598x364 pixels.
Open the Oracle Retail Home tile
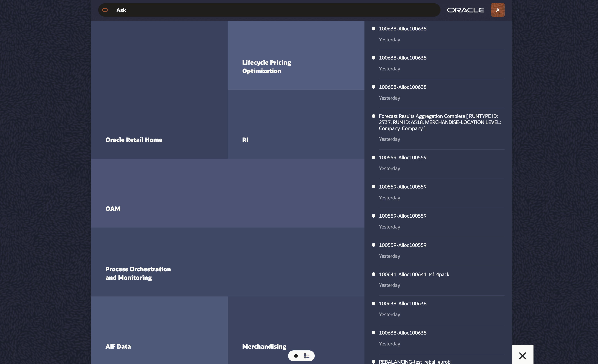click(159, 90)
